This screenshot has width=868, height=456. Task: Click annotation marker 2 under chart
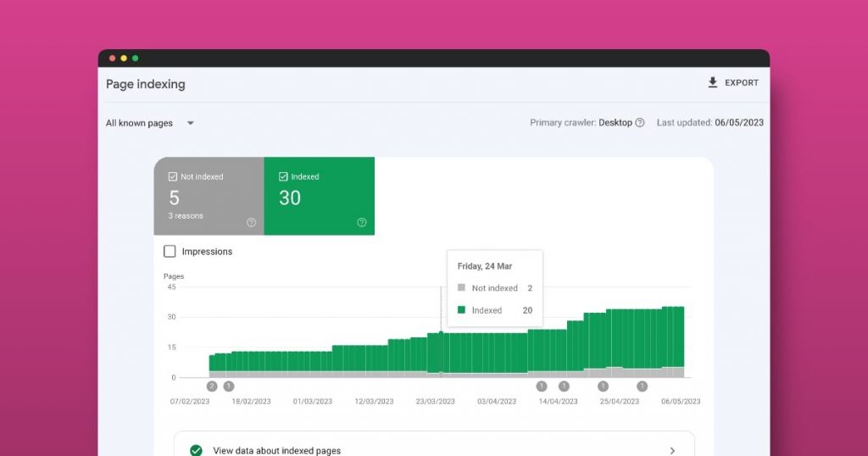point(212,386)
